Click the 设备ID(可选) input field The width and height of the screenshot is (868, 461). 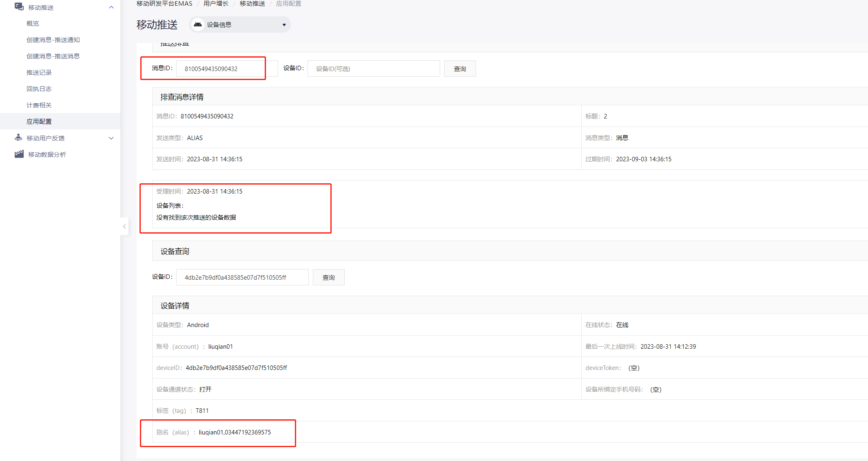coord(374,69)
